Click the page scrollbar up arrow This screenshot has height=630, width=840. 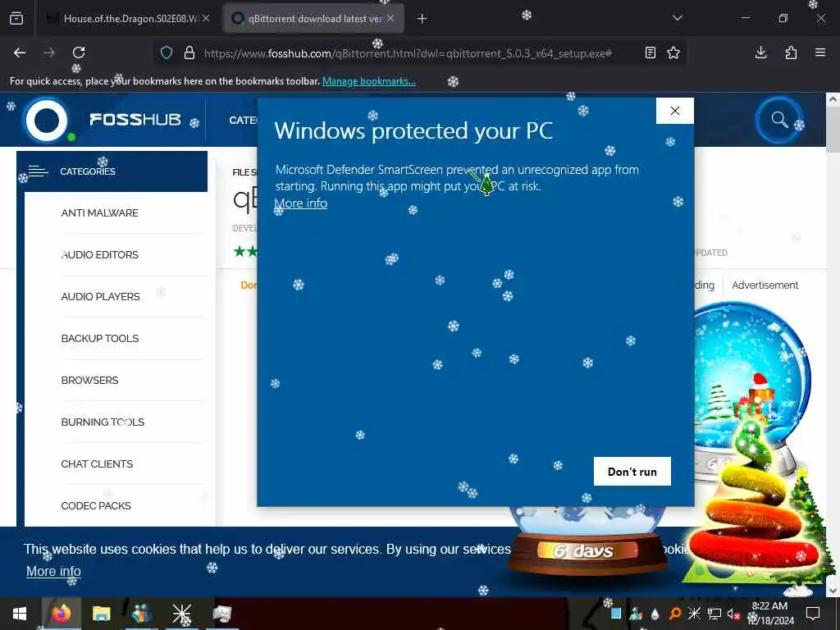click(833, 99)
